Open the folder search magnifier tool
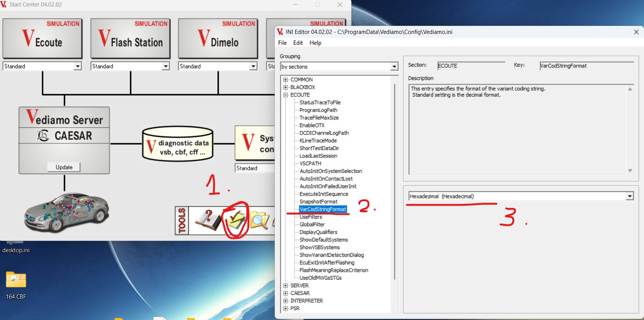644x320 pixels. click(x=260, y=220)
